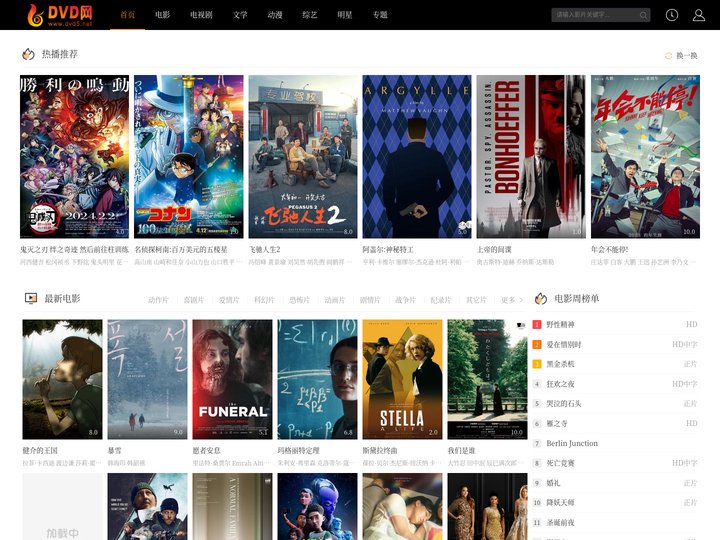Open the Detective Conan poster
The height and width of the screenshot is (540, 720).
tap(189, 157)
